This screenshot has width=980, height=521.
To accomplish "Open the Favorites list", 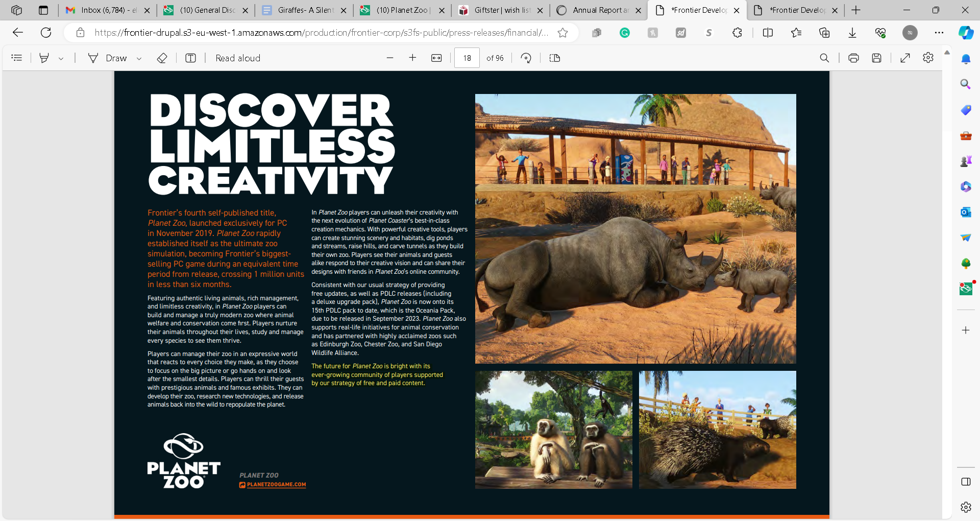I will (x=796, y=33).
